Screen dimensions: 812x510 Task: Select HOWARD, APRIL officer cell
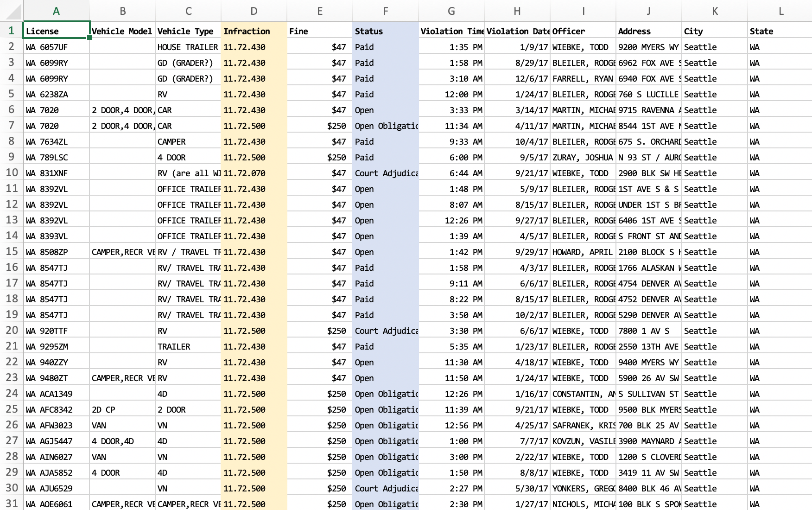(x=583, y=252)
